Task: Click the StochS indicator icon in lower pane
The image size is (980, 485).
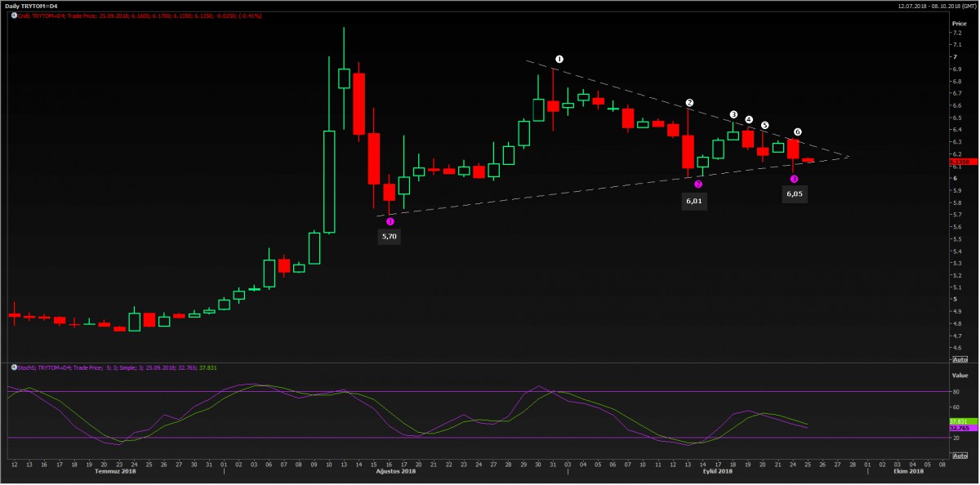Action: pos(12,368)
